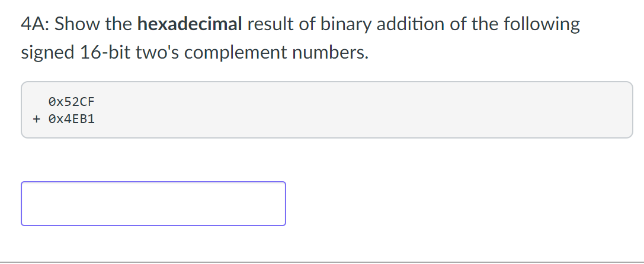Image resolution: width=644 pixels, height=264 pixels.
Task: Click the horizontal divider line at bottom
Action: [x=322, y=262]
